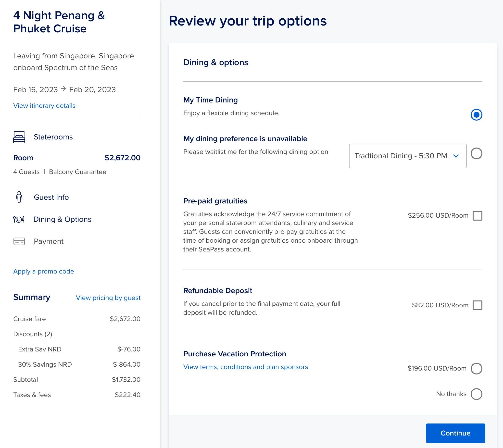The height and width of the screenshot is (448, 503).
Task: Click the dropdown chevron arrow for dining time
Action: tap(456, 156)
